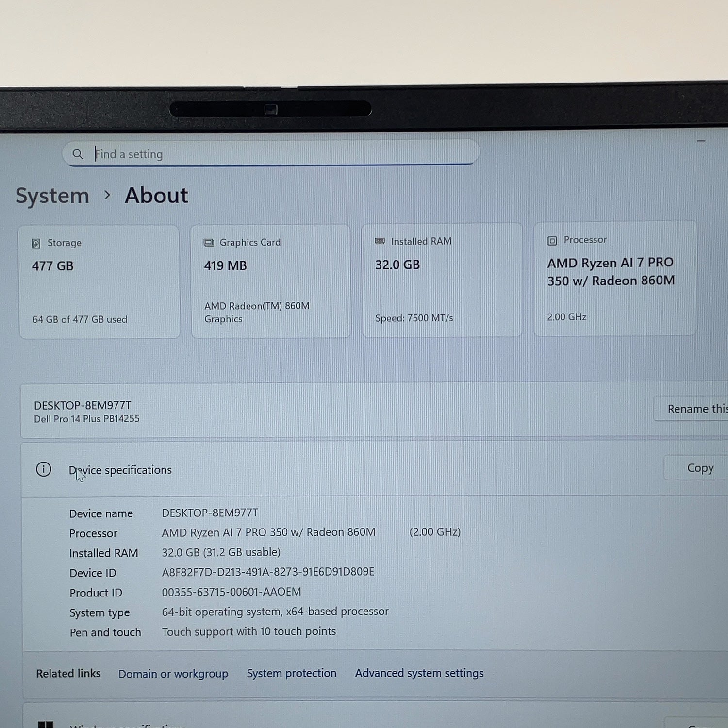Click the Related links label

tap(68, 674)
